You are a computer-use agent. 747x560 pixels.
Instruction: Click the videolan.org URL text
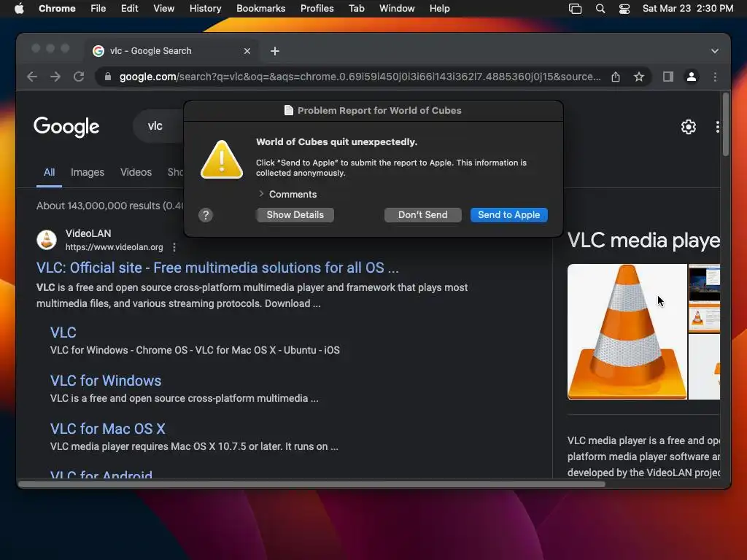pyautogui.click(x=114, y=247)
